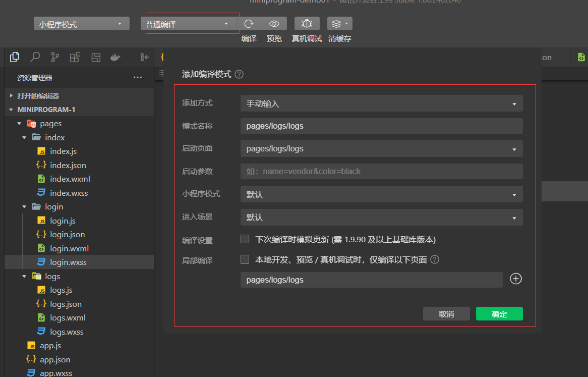The height and width of the screenshot is (377, 588).
Task: Open the help icon next to 添加编译模式
Action: 239,74
